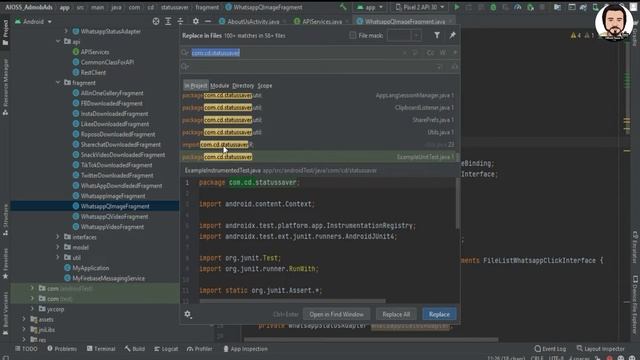The width and height of the screenshot is (640, 360).
Task: Open File mask combo box dropdown
Action: click(x=416, y=36)
